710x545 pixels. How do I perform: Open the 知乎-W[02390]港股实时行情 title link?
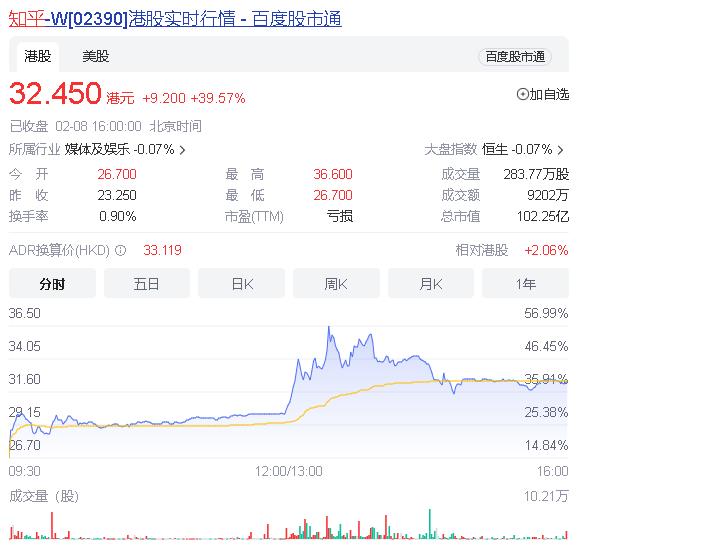pyautogui.click(x=175, y=18)
